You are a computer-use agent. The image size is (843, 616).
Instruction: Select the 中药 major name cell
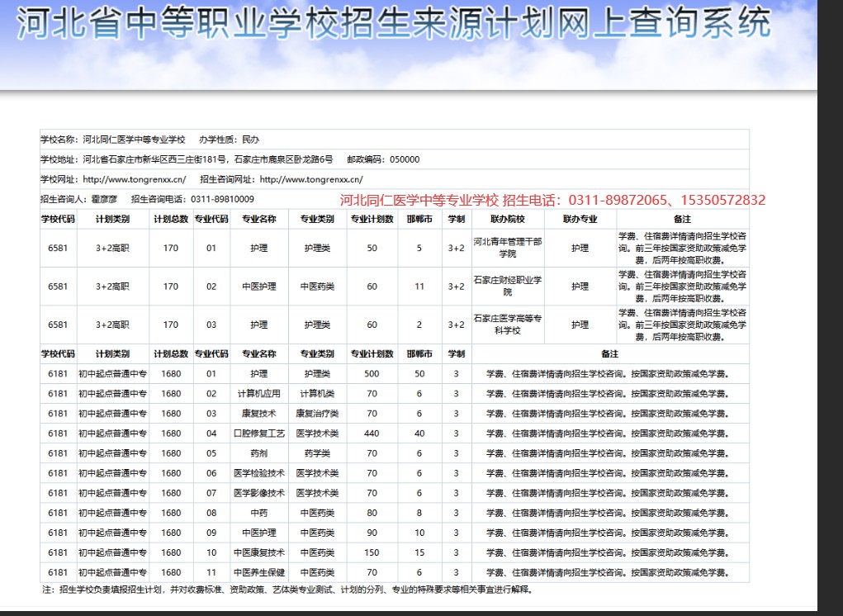(x=259, y=513)
